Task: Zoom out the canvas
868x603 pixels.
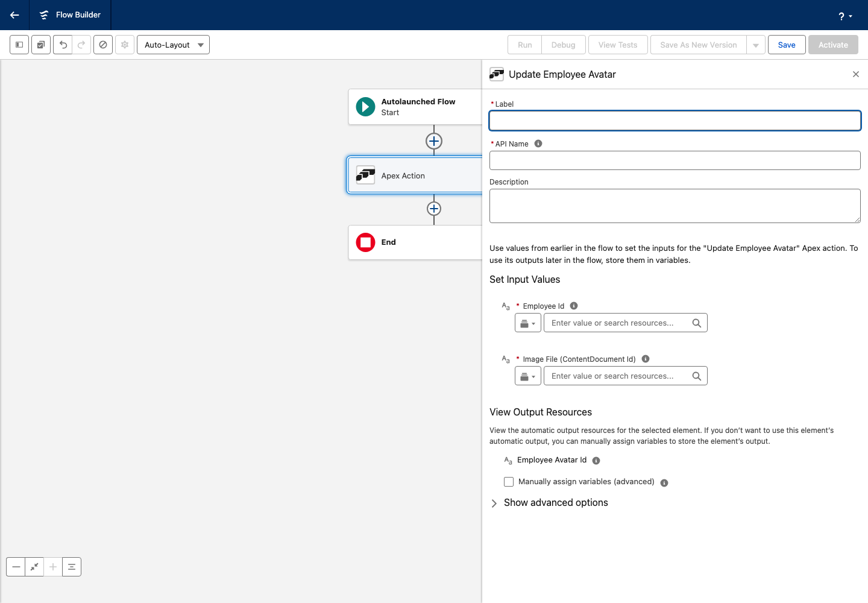Action: [16, 567]
